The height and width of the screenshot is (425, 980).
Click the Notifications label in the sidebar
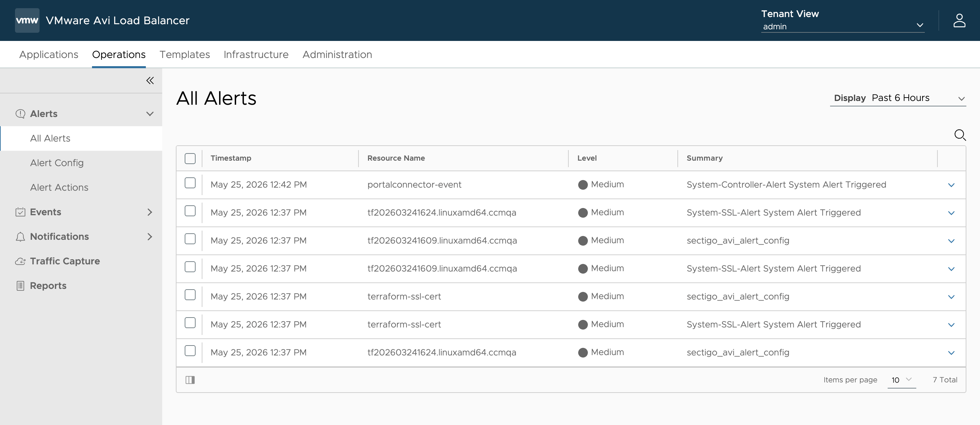[59, 236]
